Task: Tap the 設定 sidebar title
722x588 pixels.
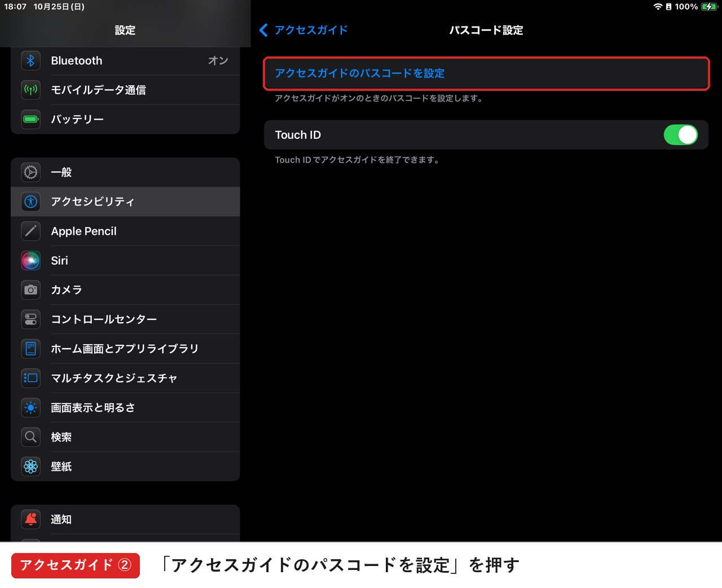Action: [125, 30]
